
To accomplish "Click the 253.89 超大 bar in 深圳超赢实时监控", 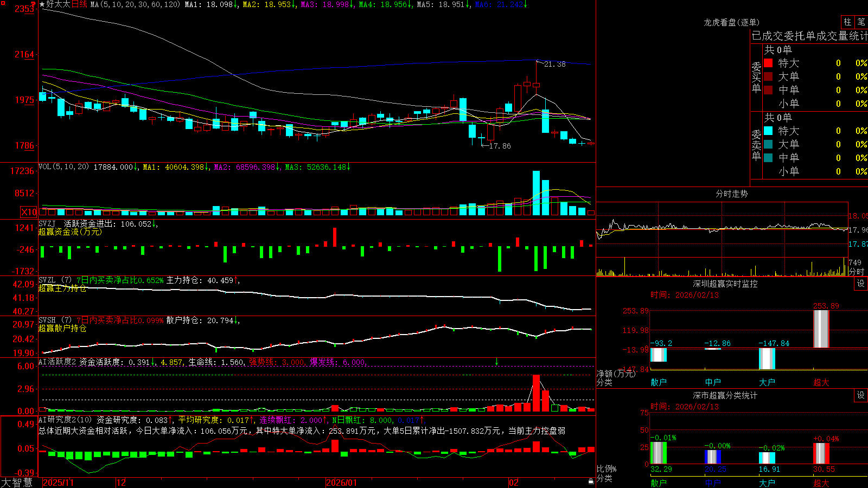I will (821, 329).
